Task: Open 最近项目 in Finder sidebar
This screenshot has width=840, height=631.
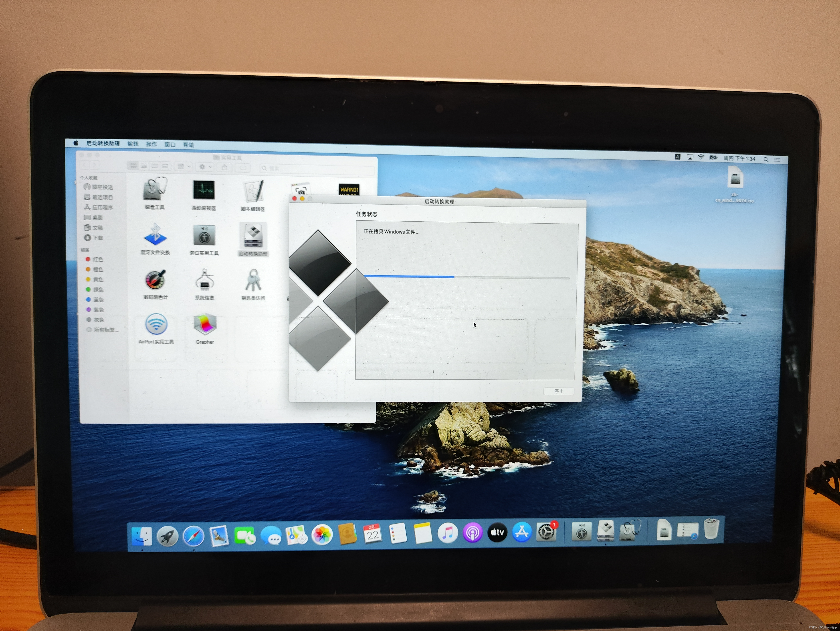Action: tap(98, 197)
